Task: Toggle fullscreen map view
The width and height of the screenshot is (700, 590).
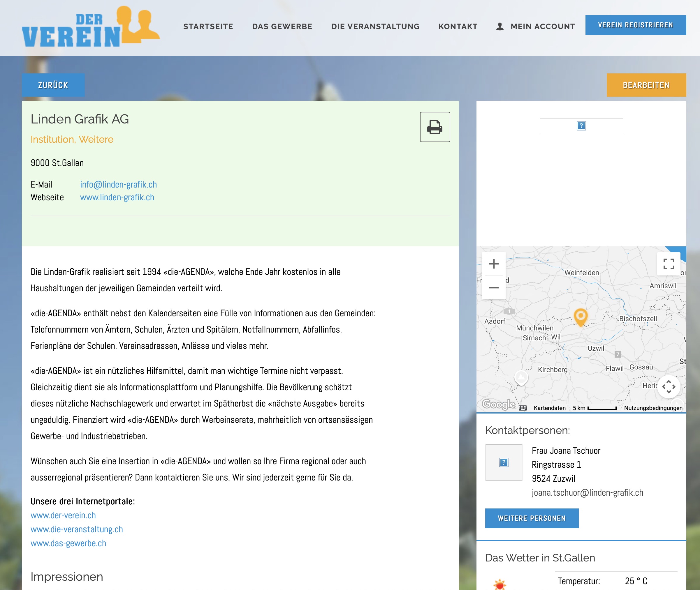Action: click(669, 264)
